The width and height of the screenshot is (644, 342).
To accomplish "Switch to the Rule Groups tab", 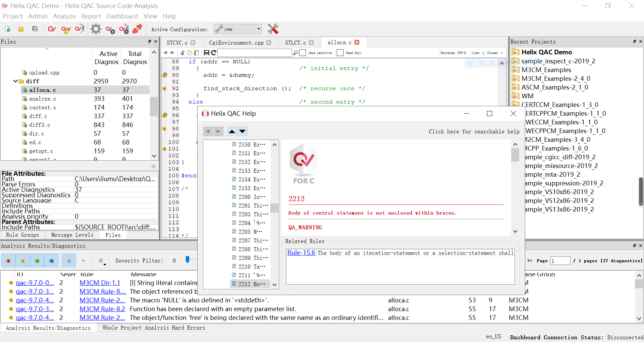I will pos(22,235).
